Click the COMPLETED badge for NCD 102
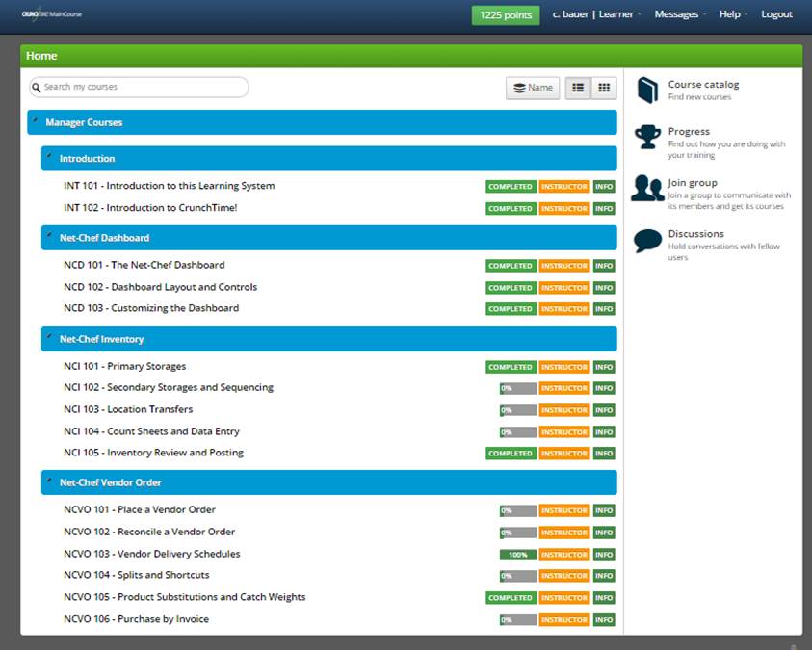Screen dimensions: 812x650 (511, 288)
